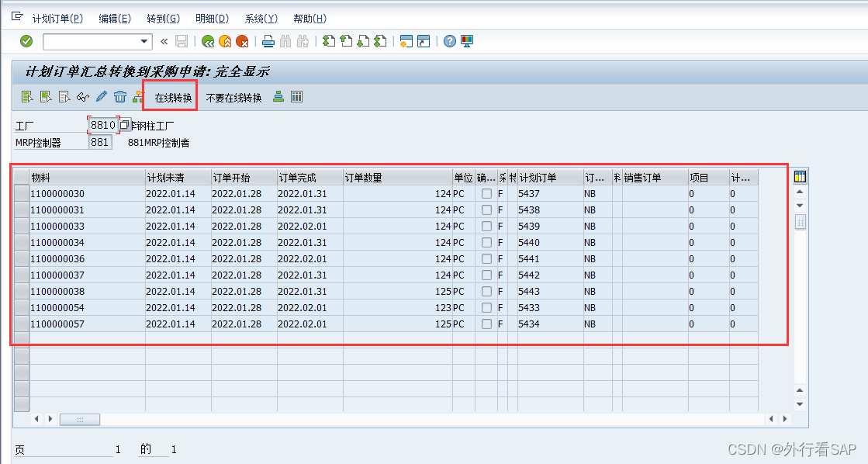The image size is (868, 464).
Task: Tick the checkbox for planned order 5439
Action: tap(486, 227)
